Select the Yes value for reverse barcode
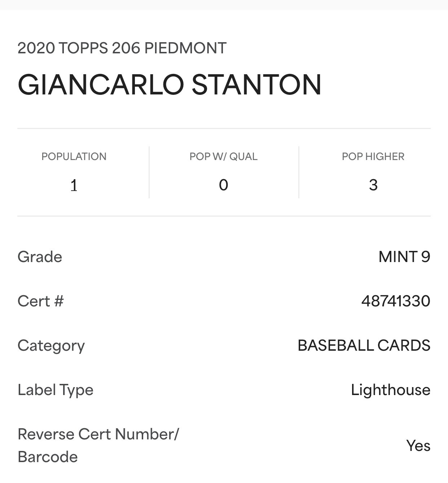The width and height of the screenshot is (448, 483). click(418, 446)
